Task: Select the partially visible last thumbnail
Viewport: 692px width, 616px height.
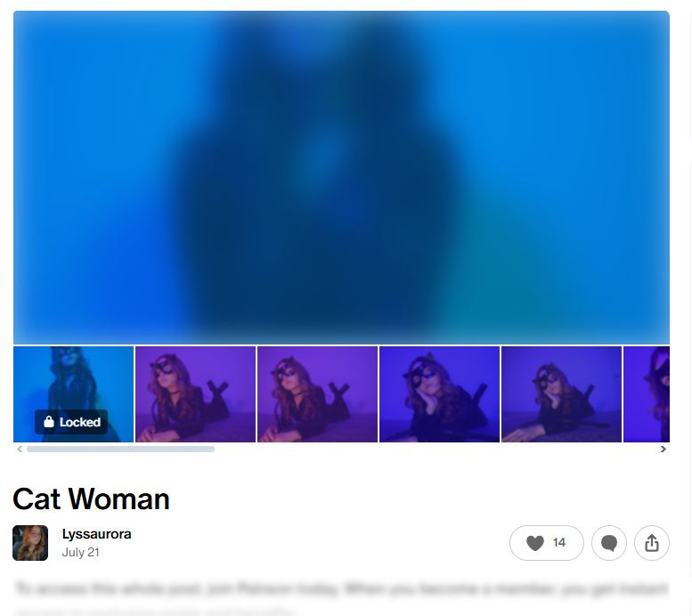Action: 647,394
